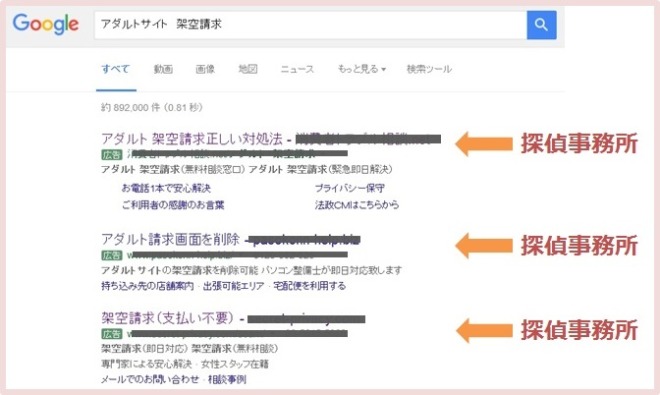Screen dimensions: 660x395
Task: Switch to the 動画 tab
Action: [163, 69]
